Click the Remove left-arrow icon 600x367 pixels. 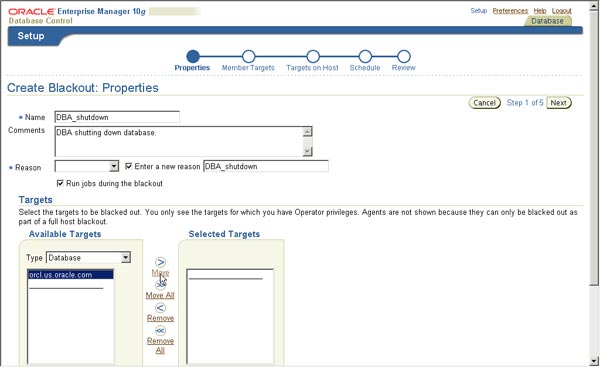click(160, 308)
